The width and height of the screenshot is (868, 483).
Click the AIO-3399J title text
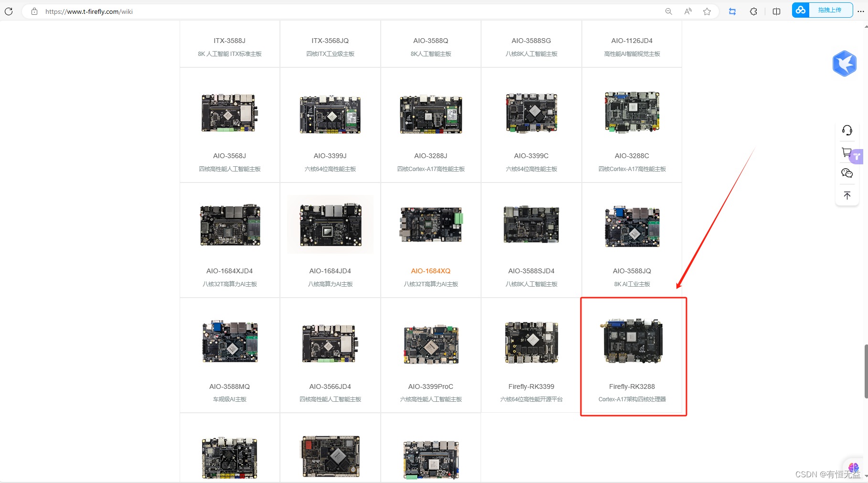330,156
